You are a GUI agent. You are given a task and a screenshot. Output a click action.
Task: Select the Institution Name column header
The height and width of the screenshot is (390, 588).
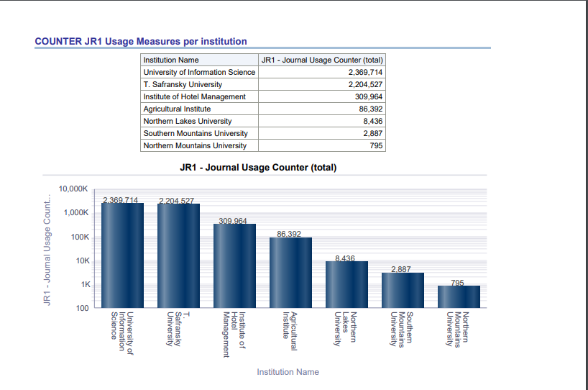click(171, 60)
